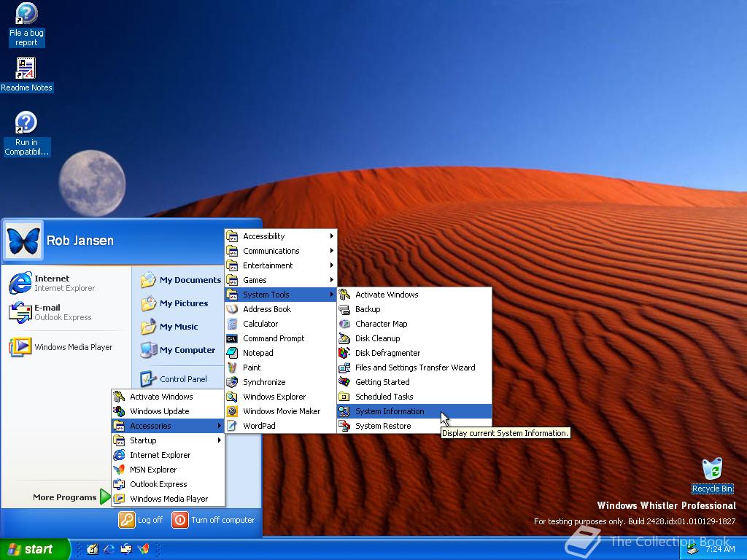Open My Music folder

pos(169,327)
